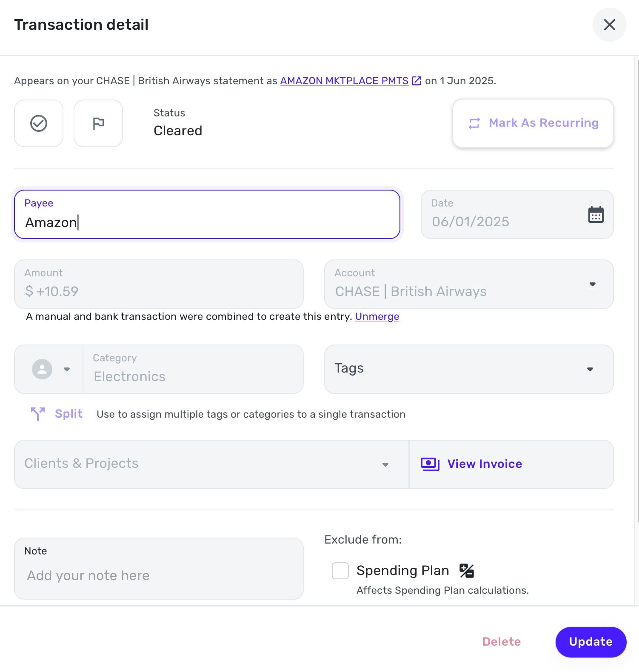This screenshot has width=639, height=672.
Task: Open the dropdown arrow beside the avatar
Action: 67,369
